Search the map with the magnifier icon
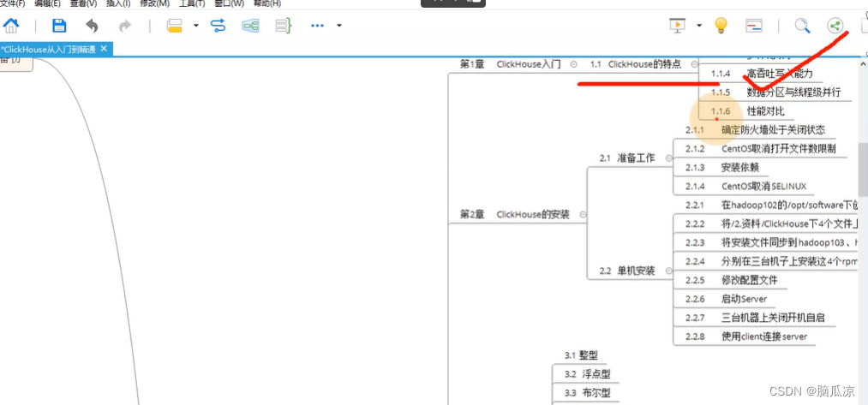The image size is (868, 405). pos(802,26)
